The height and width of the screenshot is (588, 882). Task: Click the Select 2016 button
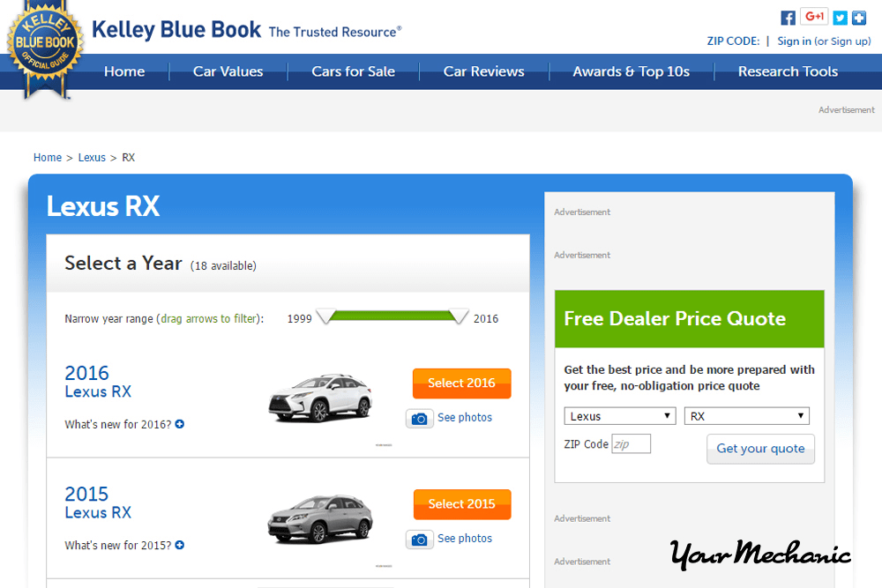(462, 383)
